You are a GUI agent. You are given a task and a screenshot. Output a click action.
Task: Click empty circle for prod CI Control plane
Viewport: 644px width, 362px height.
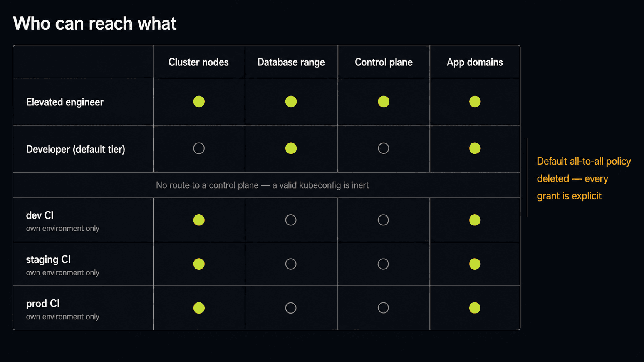[x=383, y=308]
